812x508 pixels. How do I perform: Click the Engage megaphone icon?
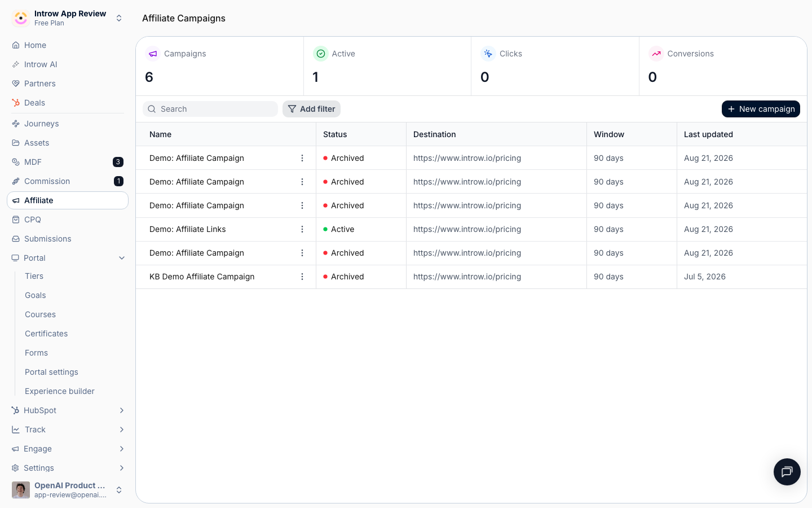coord(15,449)
